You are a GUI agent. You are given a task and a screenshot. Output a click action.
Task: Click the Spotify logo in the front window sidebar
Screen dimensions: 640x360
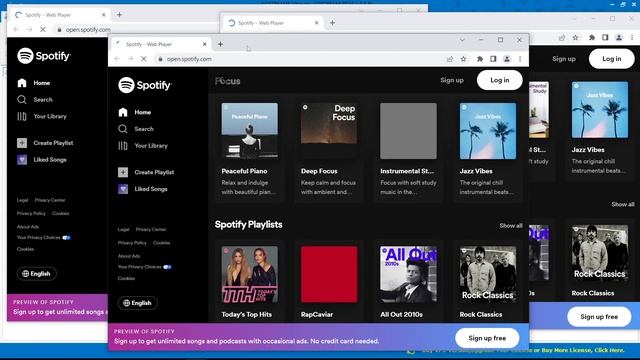pyautogui.click(x=145, y=85)
